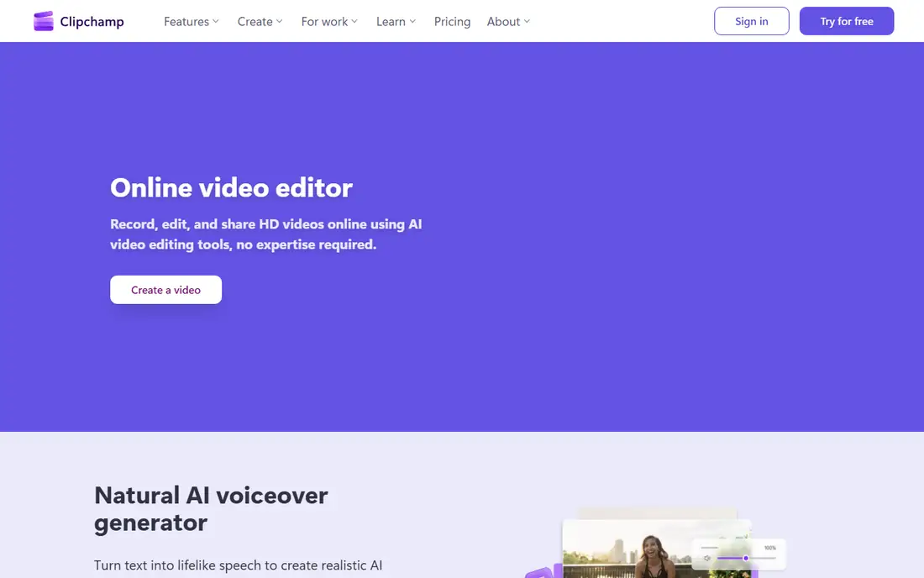Click the 'Record, edit, and share HD videos' subtitle
The height and width of the screenshot is (578, 924).
tap(265, 234)
